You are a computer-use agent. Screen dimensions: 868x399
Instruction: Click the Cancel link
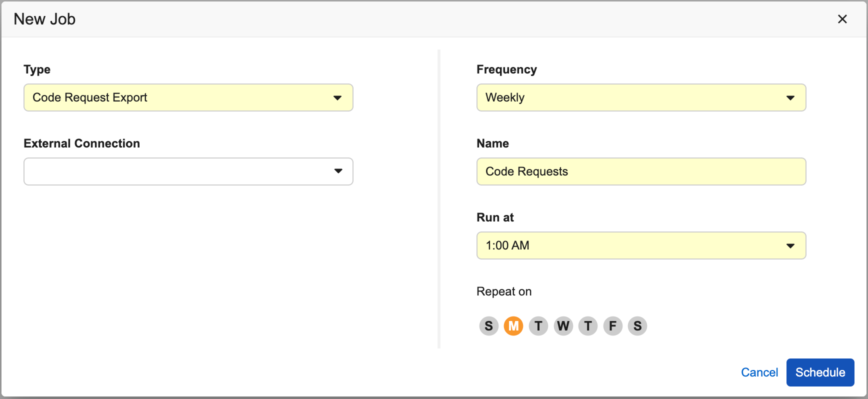click(x=759, y=372)
